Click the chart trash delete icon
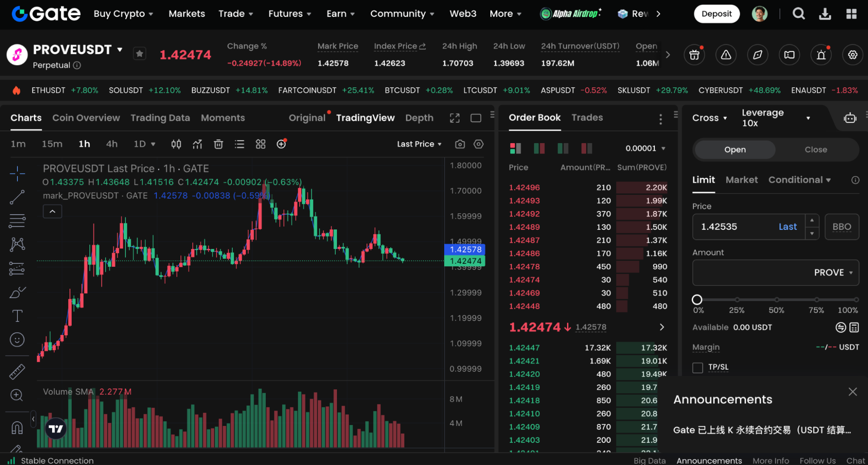Viewport: 868px width, 465px height. click(218, 144)
